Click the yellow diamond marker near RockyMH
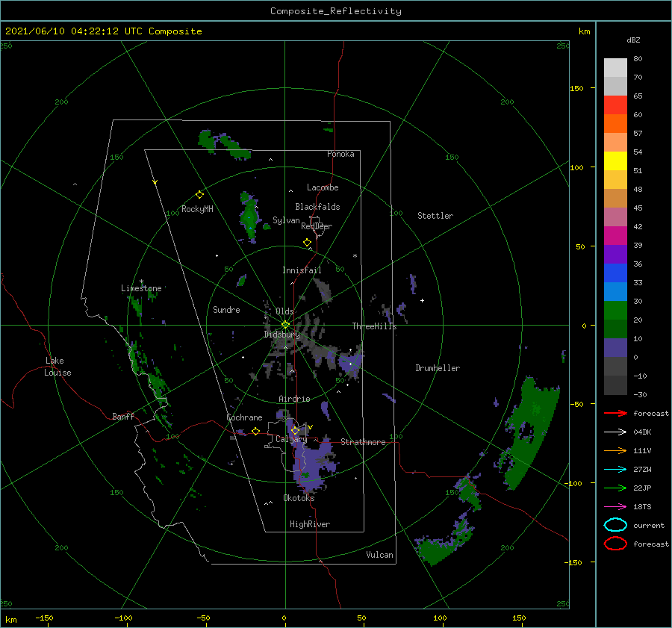 [199, 195]
